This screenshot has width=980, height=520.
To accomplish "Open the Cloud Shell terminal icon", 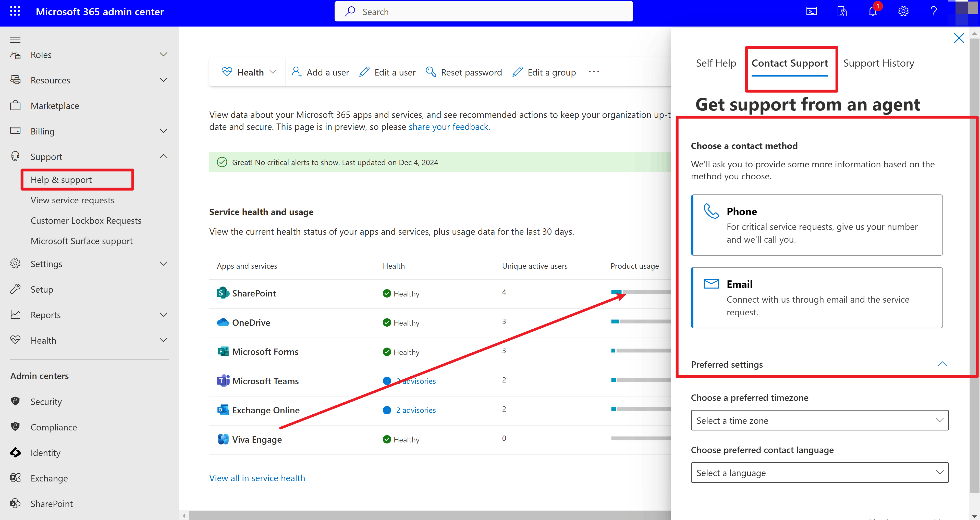I will (x=812, y=11).
